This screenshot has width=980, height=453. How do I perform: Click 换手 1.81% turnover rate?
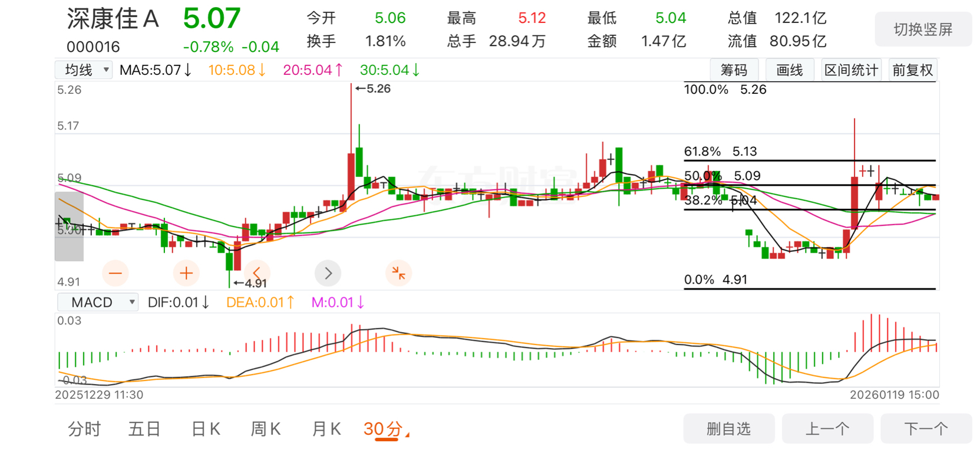[356, 41]
